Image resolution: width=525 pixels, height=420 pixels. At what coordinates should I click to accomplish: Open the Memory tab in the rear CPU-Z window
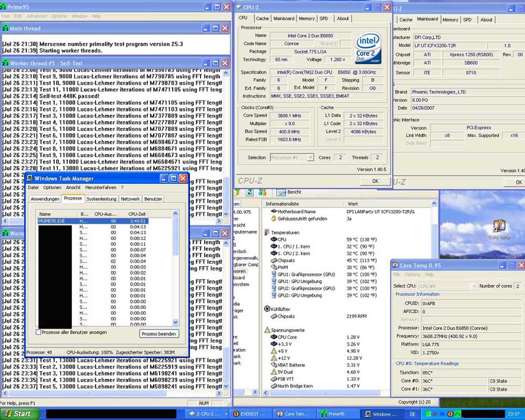(x=451, y=20)
